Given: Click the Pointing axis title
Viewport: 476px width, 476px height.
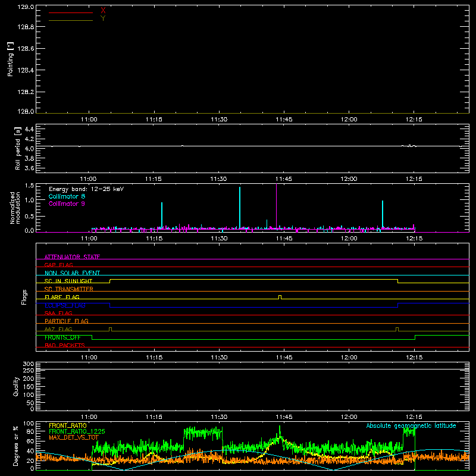Looking at the screenshot, I should coord(11,59).
